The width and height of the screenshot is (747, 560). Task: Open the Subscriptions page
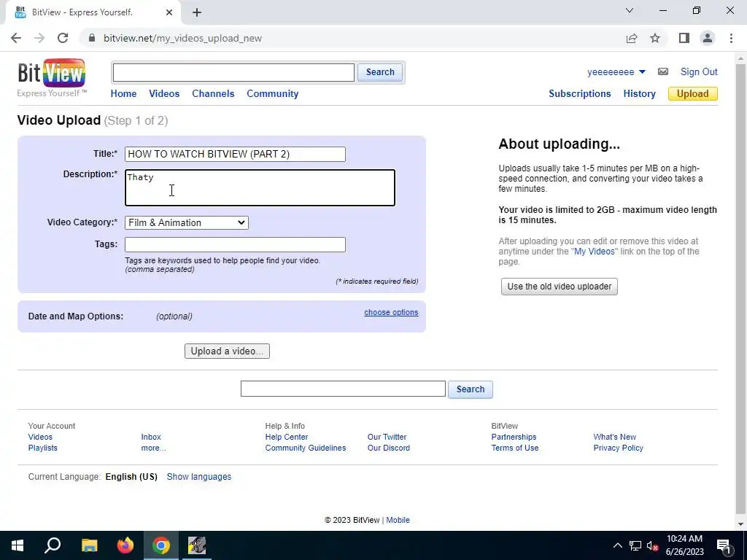tap(579, 94)
